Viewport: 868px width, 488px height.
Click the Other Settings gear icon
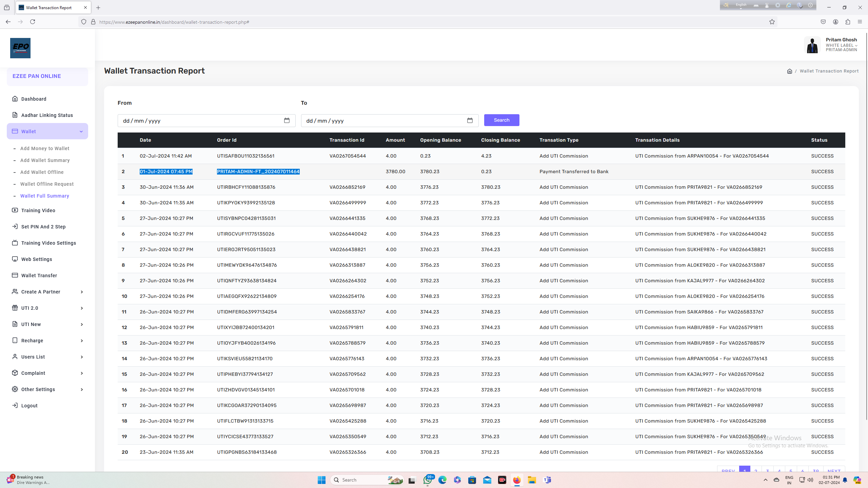[x=15, y=389]
